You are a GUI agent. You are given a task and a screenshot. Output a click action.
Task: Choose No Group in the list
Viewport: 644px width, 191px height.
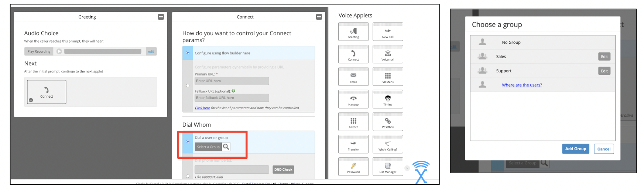[x=511, y=43]
